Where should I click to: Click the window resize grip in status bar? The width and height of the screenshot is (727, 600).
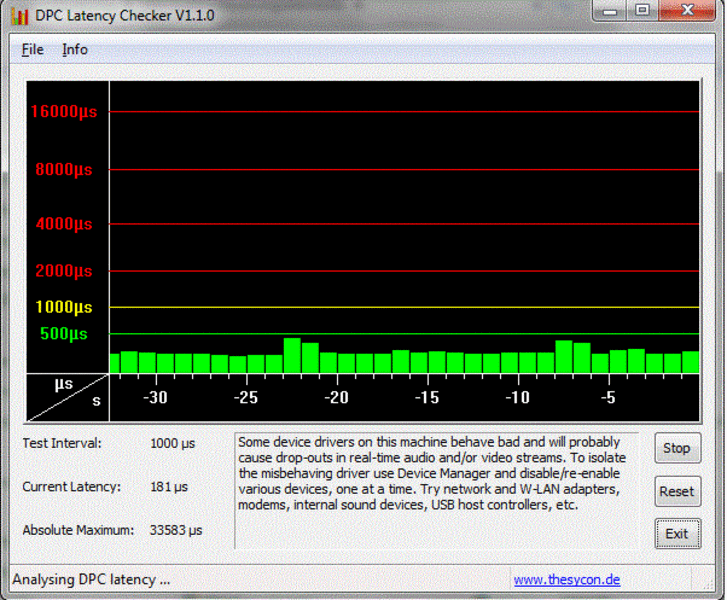pyautogui.click(x=709, y=583)
